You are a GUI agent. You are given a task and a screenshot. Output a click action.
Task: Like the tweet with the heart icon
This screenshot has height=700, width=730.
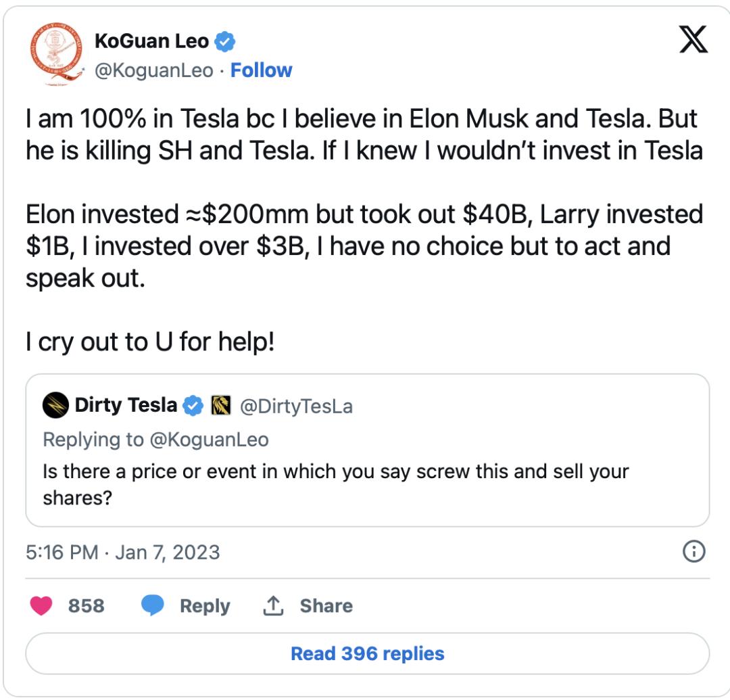42,605
